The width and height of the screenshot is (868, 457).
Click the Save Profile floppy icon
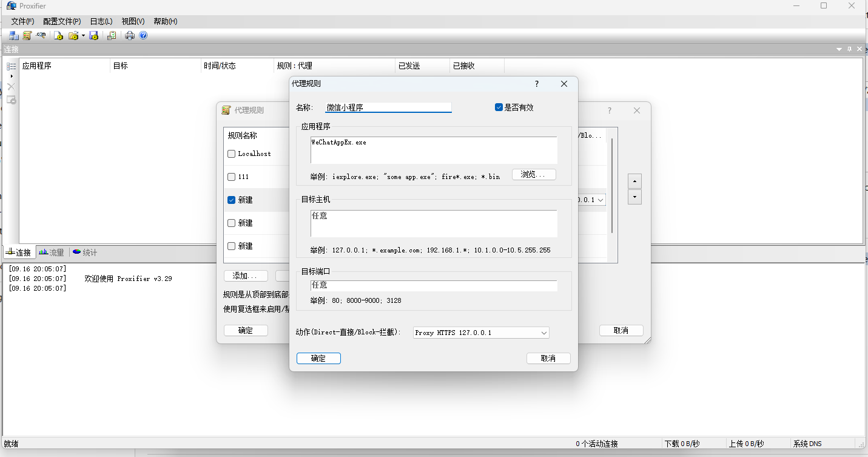coord(94,36)
